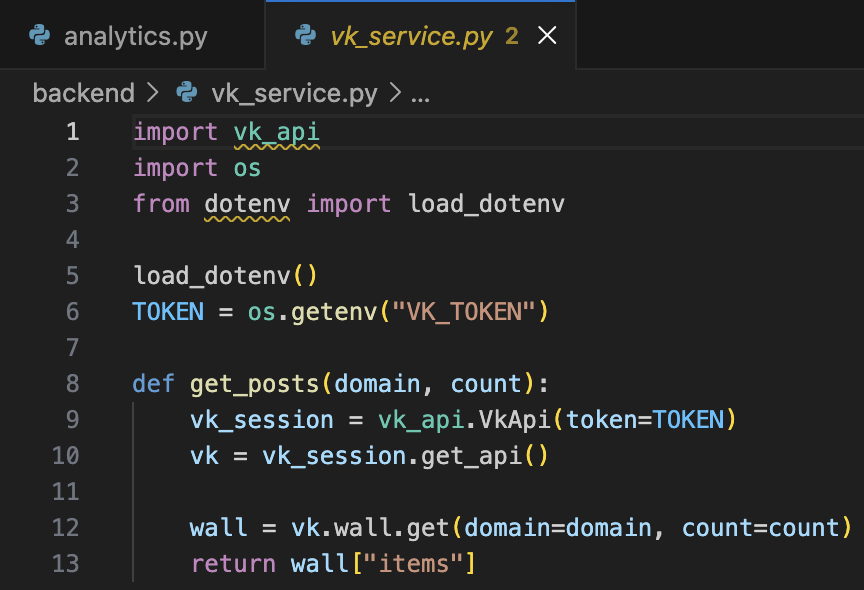The image size is (864, 590).
Task: Switch to the analytics.py tab
Action: pos(135,37)
